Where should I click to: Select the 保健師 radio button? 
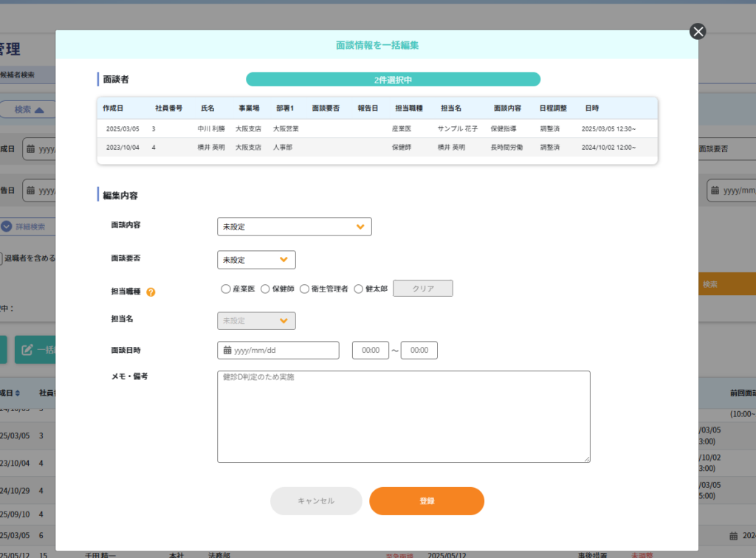click(x=266, y=289)
